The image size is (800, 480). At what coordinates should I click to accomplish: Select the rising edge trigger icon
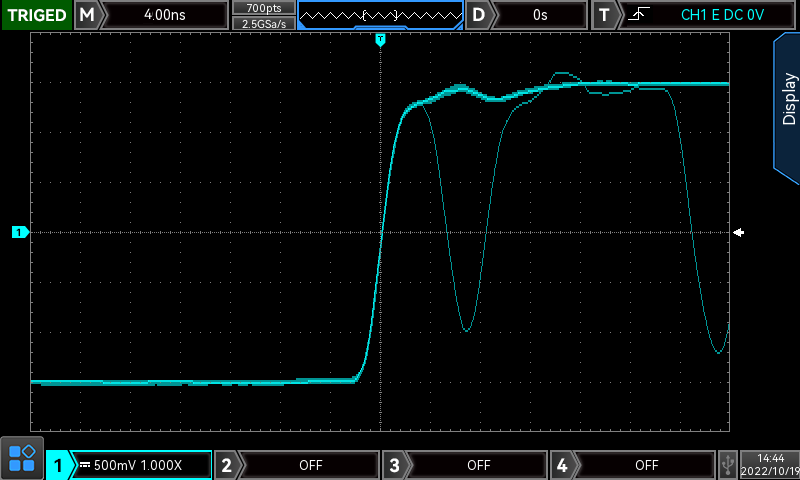click(x=634, y=15)
